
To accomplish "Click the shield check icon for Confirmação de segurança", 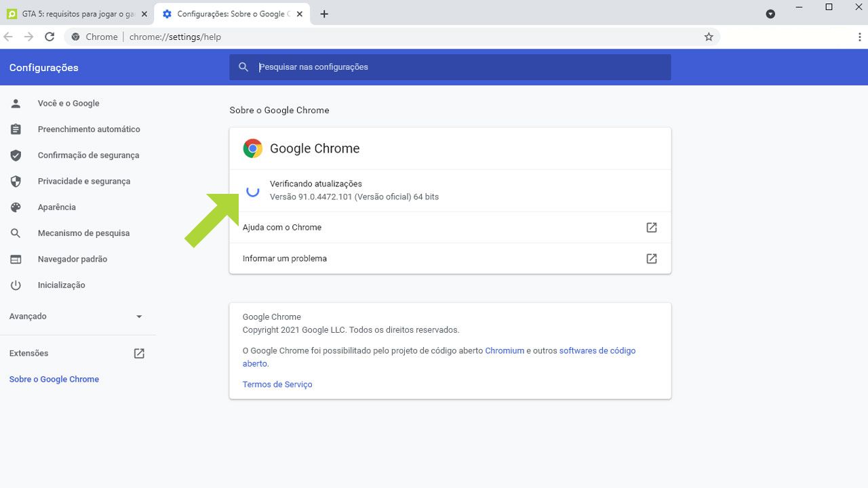I will tap(16, 155).
